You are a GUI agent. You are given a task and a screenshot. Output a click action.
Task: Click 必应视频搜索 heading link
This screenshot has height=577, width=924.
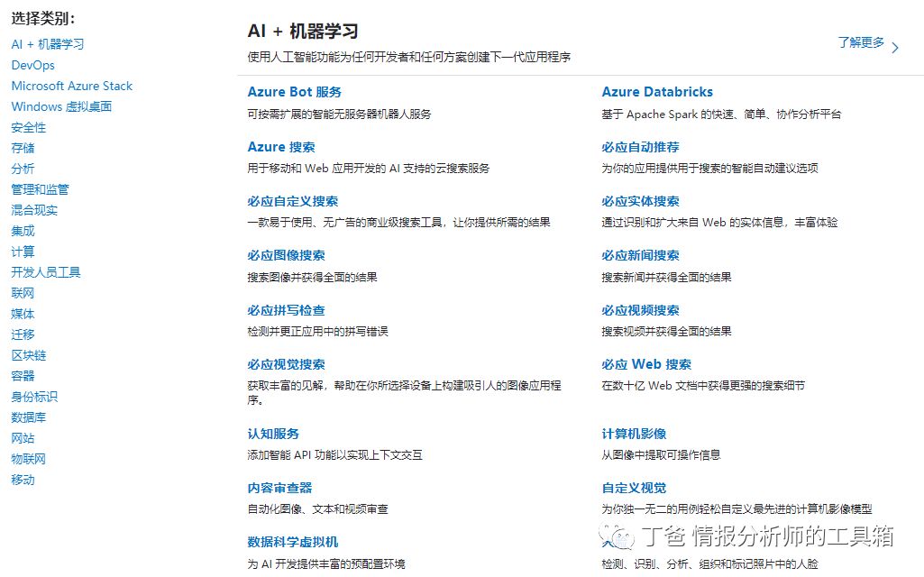tap(641, 310)
